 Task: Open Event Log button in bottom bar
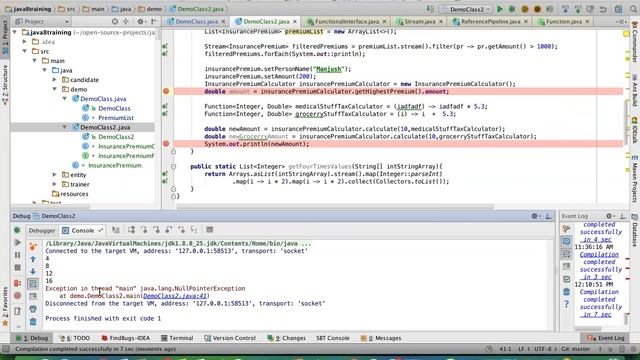(x=606, y=338)
